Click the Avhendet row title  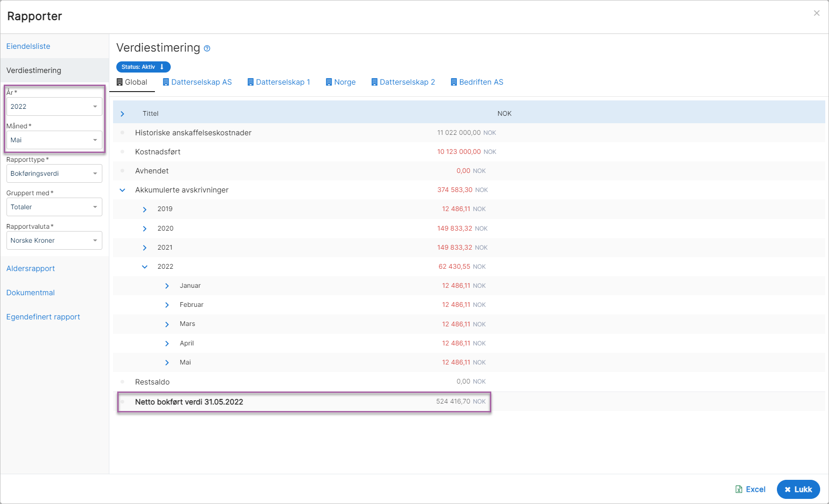pyautogui.click(x=152, y=171)
